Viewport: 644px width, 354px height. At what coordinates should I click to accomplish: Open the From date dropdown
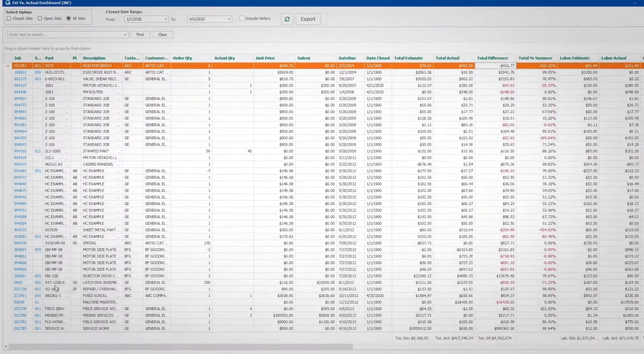pos(166,19)
